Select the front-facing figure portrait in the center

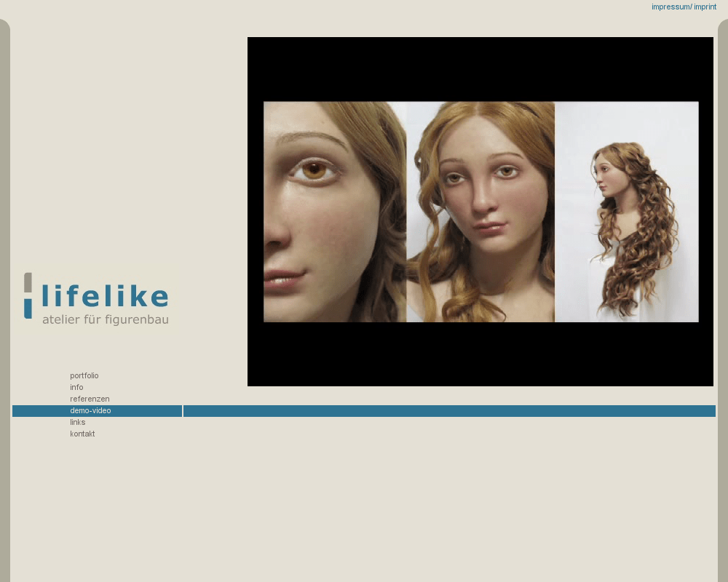point(480,211)
